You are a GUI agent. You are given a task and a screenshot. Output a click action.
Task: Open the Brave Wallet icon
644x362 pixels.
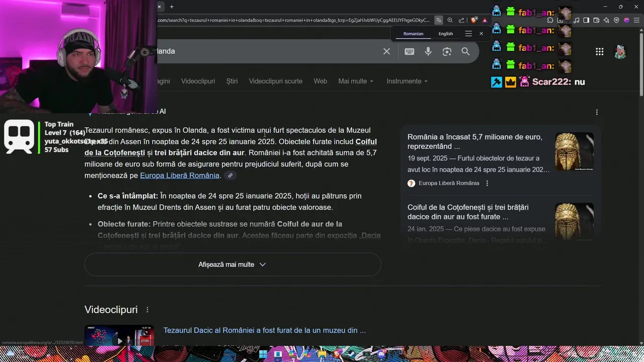coord(596,20)
